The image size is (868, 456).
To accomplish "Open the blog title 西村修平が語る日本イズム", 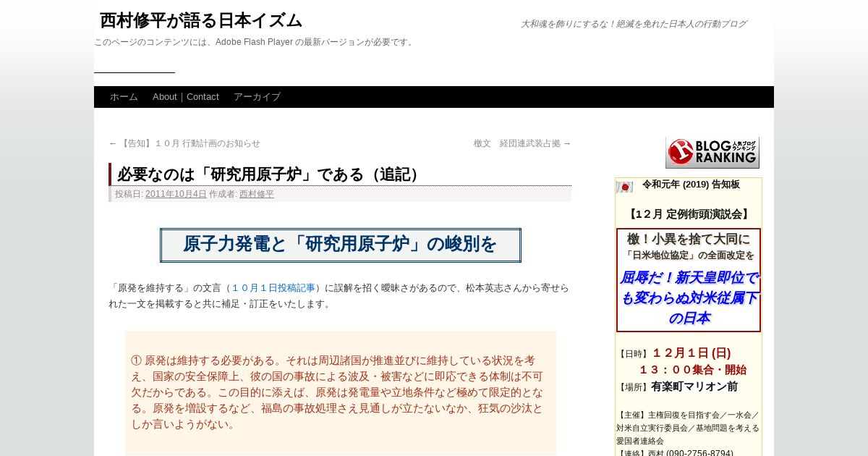I will (200, 20).
